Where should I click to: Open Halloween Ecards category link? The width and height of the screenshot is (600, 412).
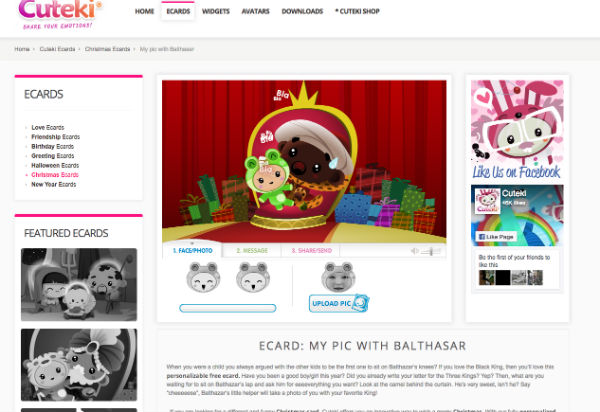click(x=52, y=165)
